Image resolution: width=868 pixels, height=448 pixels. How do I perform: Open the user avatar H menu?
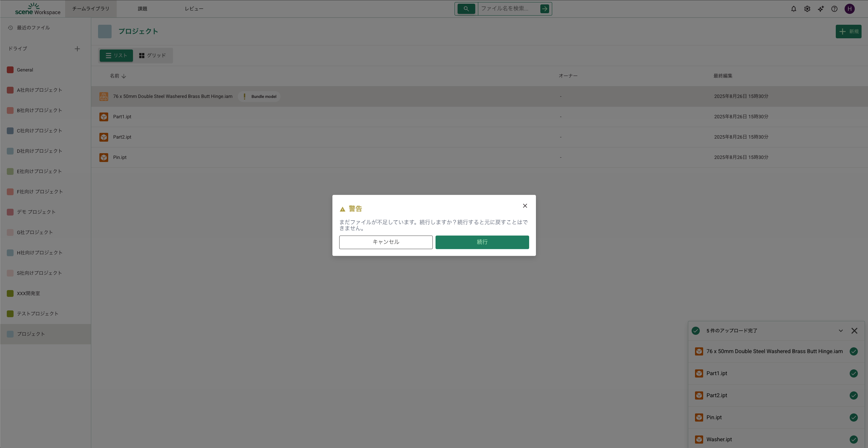[x=849, y=9]
